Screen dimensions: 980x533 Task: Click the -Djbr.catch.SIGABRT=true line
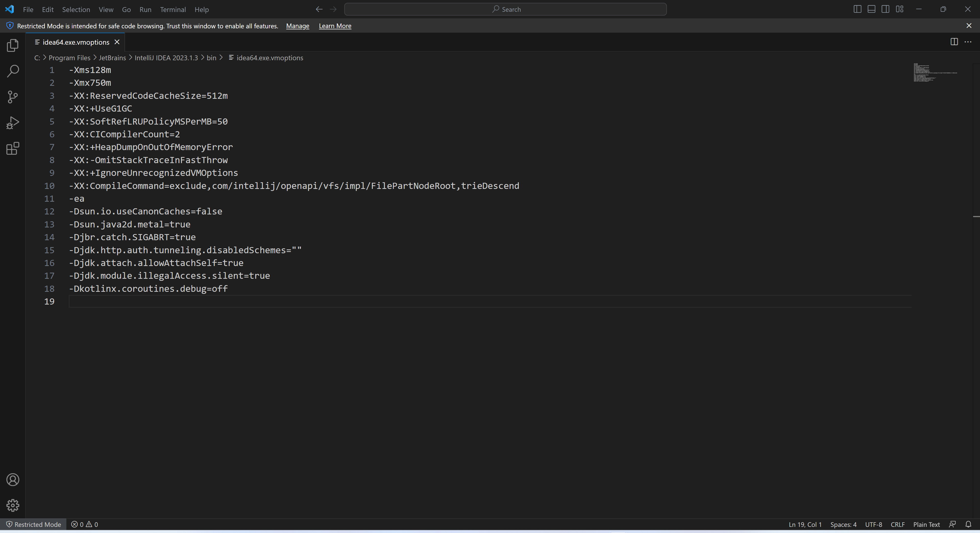[132, 237]
